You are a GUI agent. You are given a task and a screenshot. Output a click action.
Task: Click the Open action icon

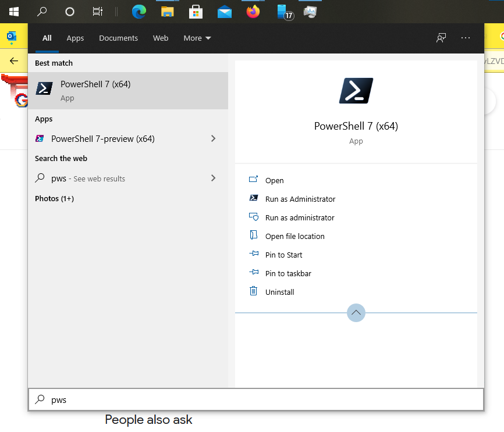click(x=253, y=179)
